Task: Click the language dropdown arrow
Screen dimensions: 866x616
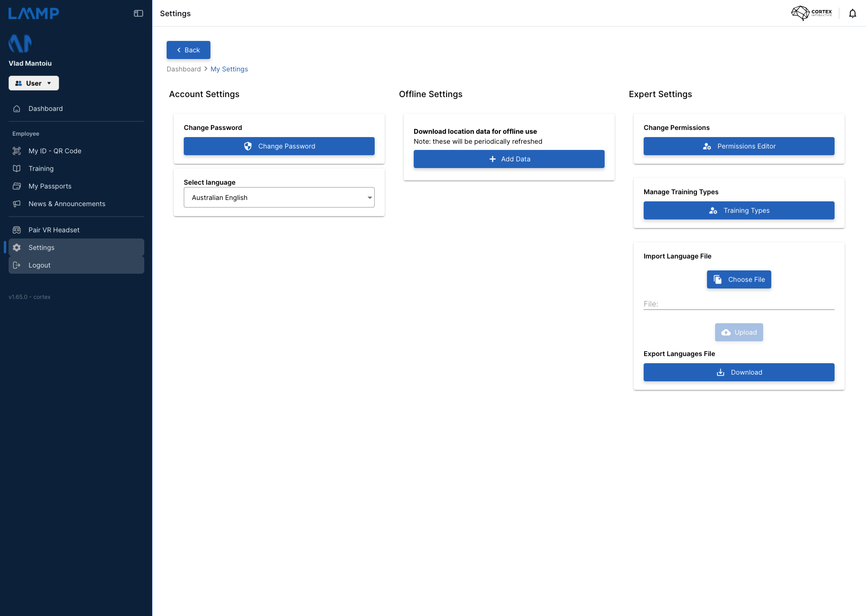Action: [x=369, y=198]
